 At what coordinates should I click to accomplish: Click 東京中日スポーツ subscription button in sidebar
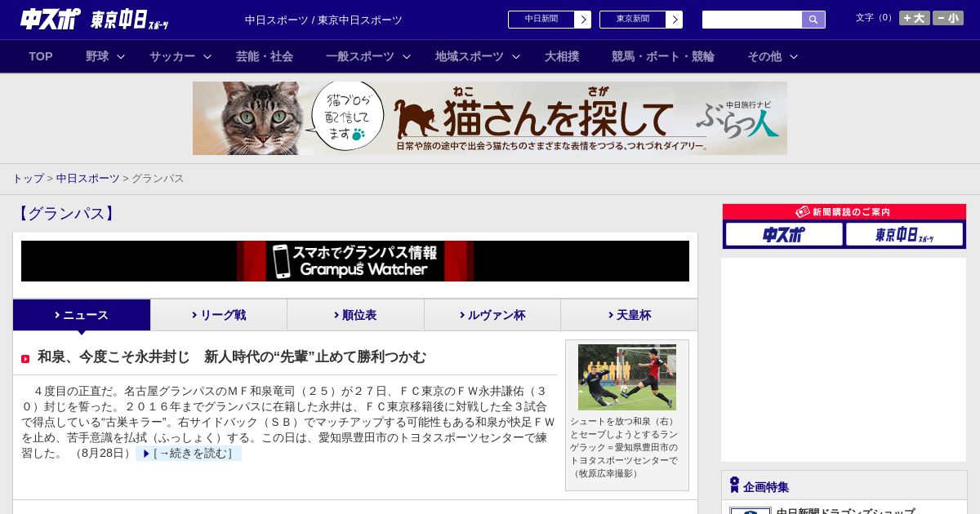click(x=904, y=234)
